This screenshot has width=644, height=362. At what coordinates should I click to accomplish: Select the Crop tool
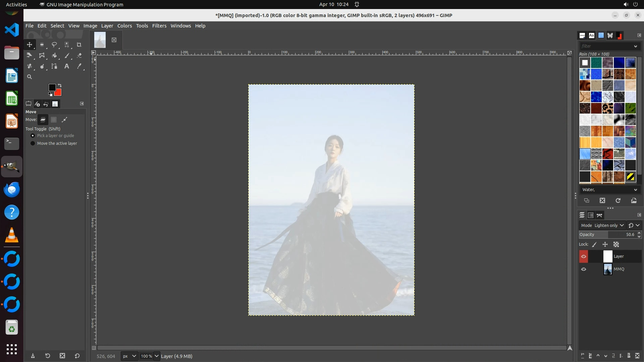point(79,45)
